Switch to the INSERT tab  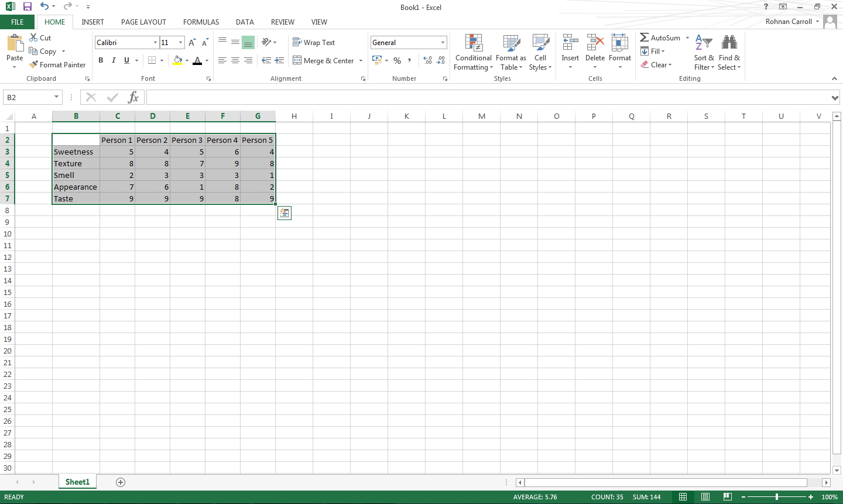coord(92,22)
